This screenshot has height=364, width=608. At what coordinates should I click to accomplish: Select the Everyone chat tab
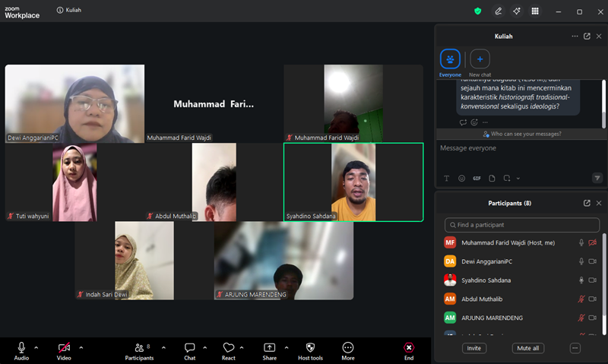(450, 63)
